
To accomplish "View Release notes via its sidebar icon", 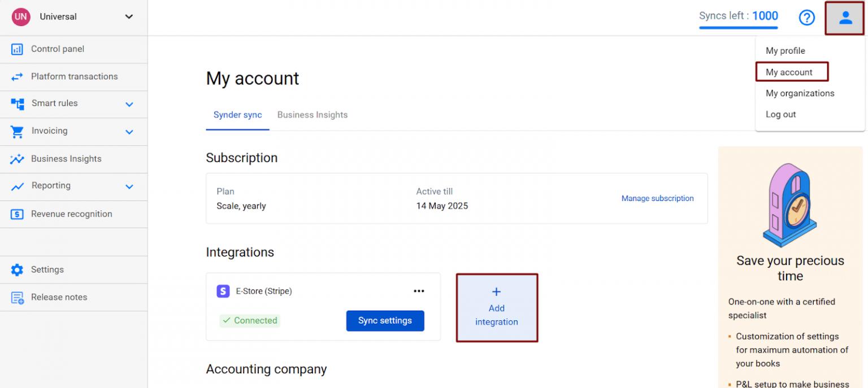I will (19, 297).
